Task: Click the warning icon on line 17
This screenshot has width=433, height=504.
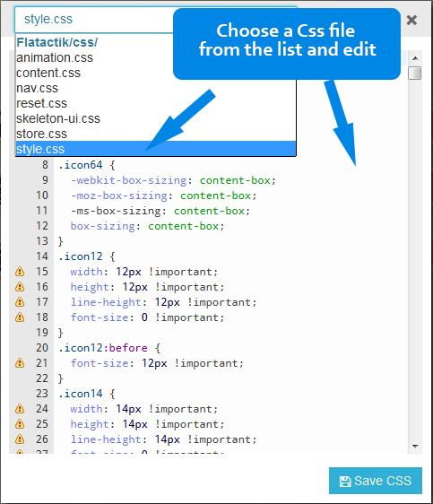Action: tap(20, 302)
